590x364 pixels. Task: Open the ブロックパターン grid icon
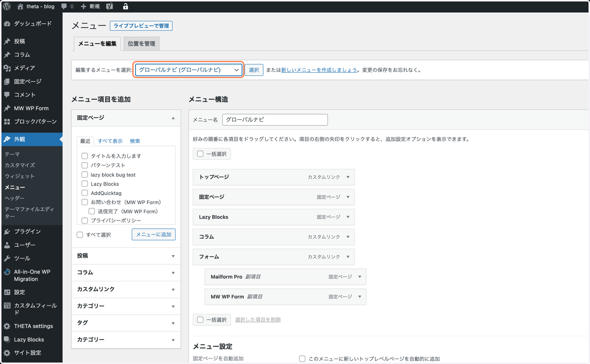click(7, 121)
